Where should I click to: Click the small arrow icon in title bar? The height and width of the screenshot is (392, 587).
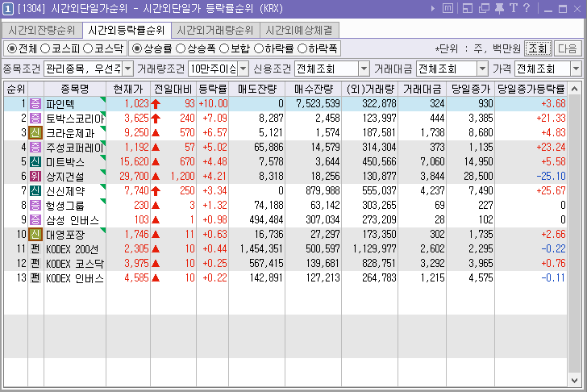pos(433,8)
